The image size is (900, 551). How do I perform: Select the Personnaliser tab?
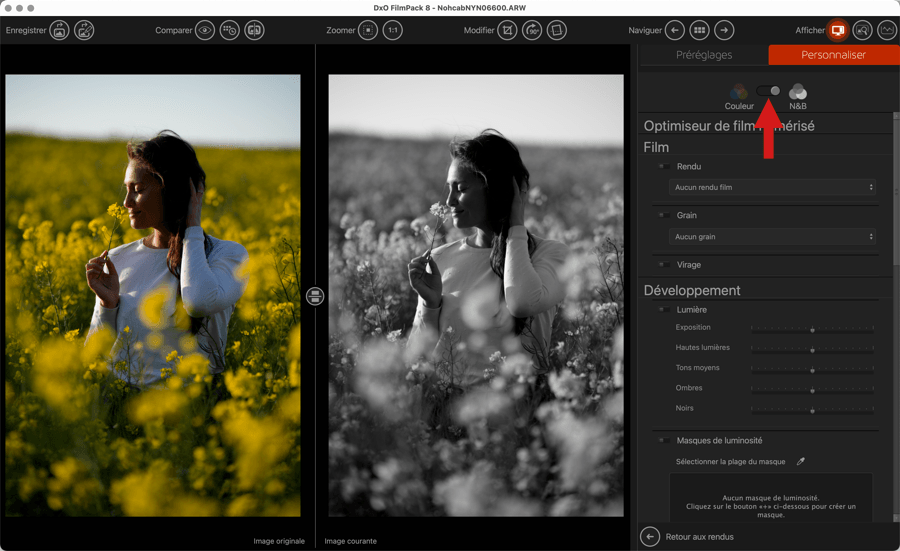point(833,55)
